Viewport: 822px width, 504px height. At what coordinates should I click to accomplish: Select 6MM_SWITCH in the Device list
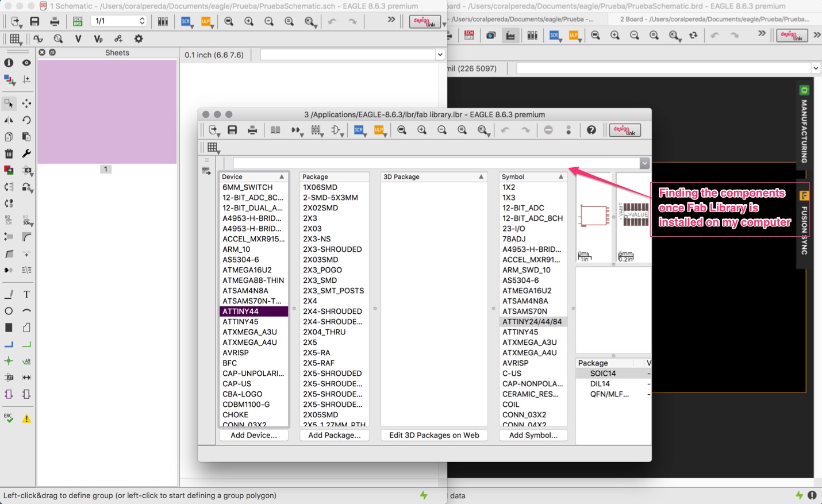253,187
